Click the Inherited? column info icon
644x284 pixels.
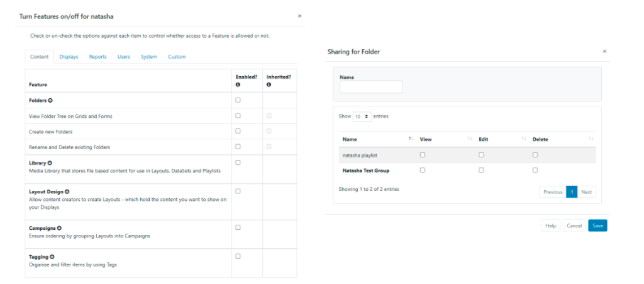(269, 84)
